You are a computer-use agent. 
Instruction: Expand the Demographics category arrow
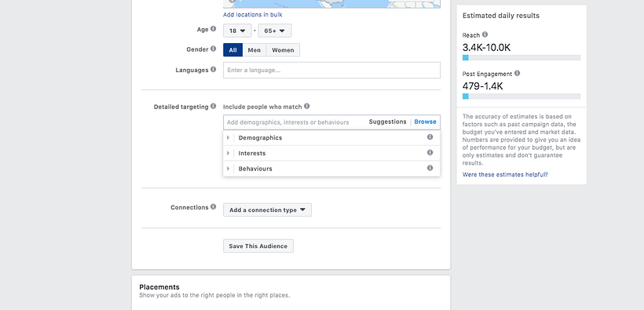click(228, 137)
